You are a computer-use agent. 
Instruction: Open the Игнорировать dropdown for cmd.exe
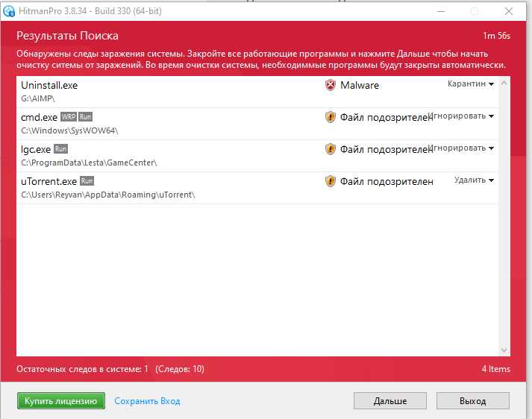461,116
